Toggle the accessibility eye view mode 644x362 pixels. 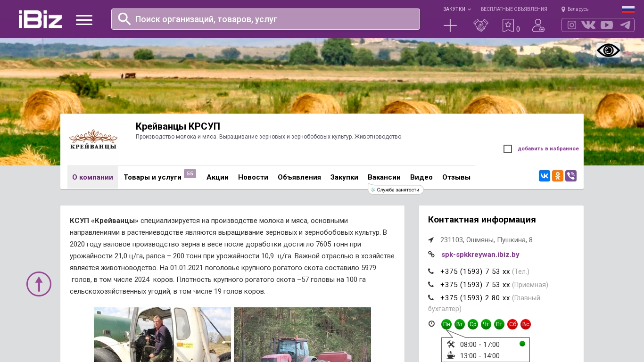click(608, 50)
